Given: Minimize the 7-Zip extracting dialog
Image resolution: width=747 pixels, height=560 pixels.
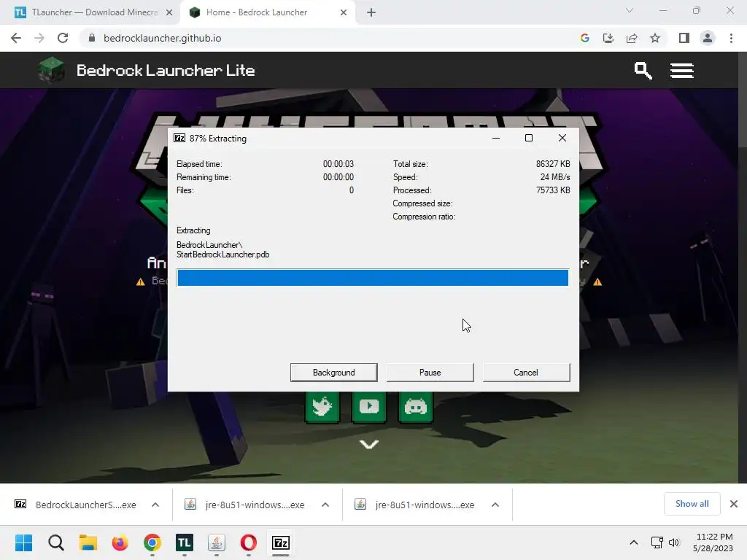Looking at the screenshot, I should point(496,138).
